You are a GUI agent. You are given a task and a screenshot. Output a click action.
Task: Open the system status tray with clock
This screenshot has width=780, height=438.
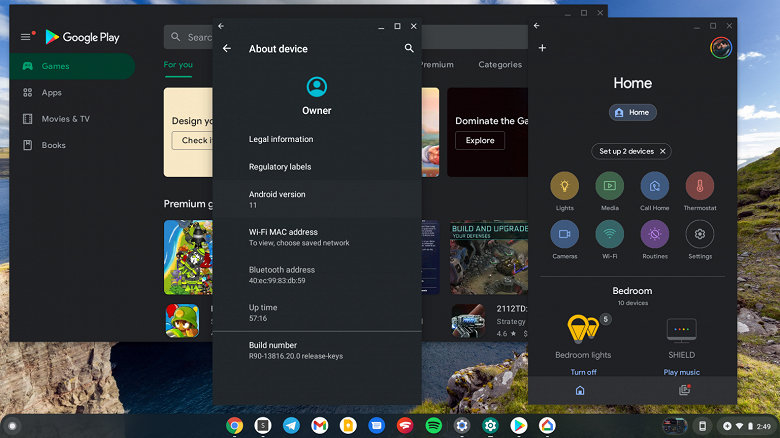point(746,426)
